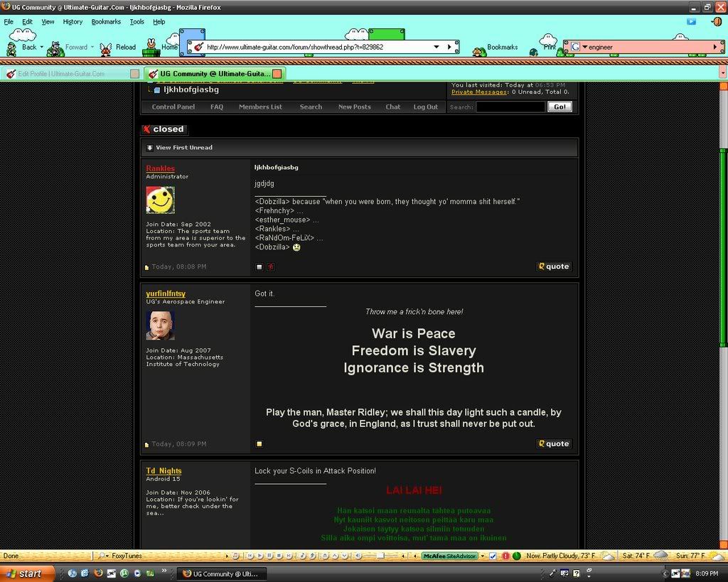
Task: Expand hidden quick launch items chevron
Action: click(x=164, y=571)
